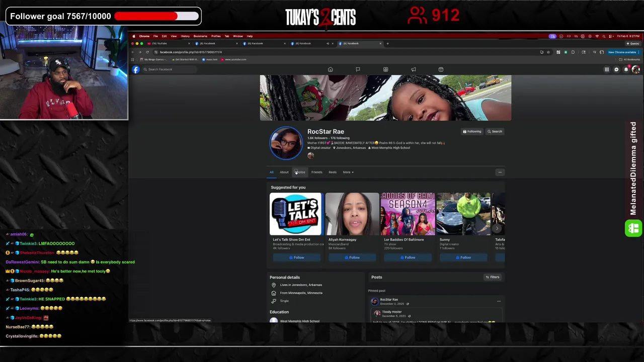644x362 pixels.
Task: Click '1.8K followers' text
Action: tap(317, 138)
